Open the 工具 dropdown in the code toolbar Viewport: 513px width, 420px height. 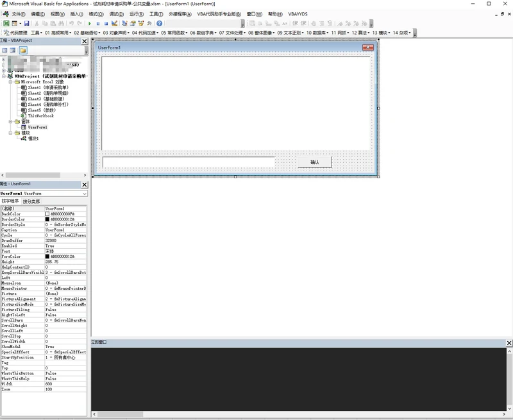click(x=37, y=33)
